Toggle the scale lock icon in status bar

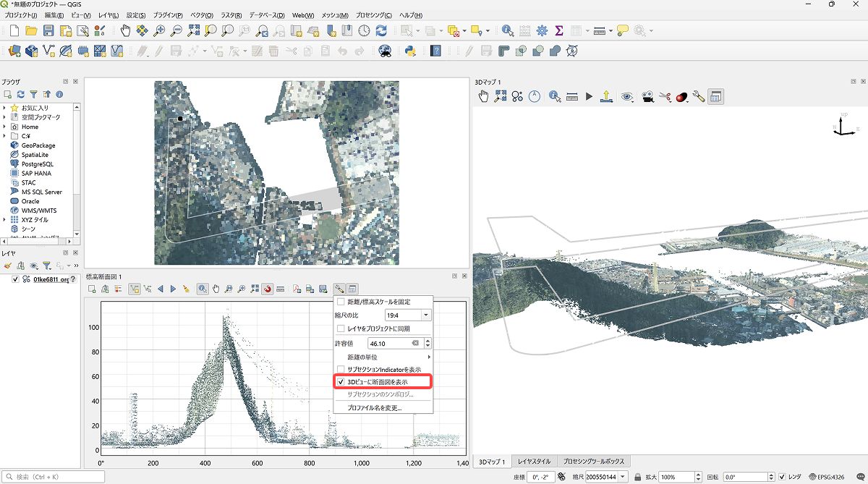click(638, 477)
